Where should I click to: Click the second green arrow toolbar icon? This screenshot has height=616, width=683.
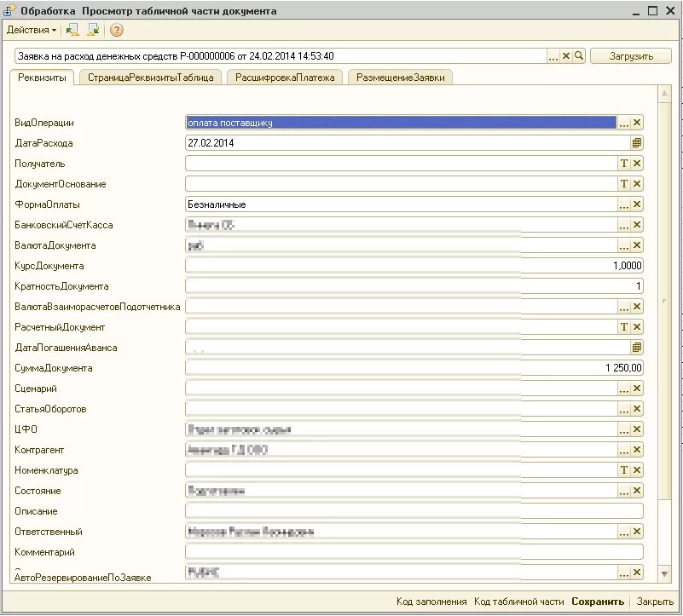93,30
